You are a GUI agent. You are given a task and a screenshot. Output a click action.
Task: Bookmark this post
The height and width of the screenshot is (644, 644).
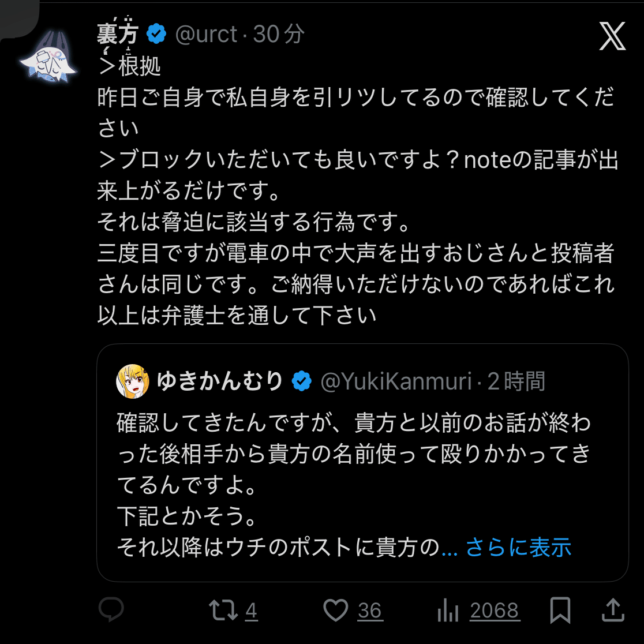(560, 610)
